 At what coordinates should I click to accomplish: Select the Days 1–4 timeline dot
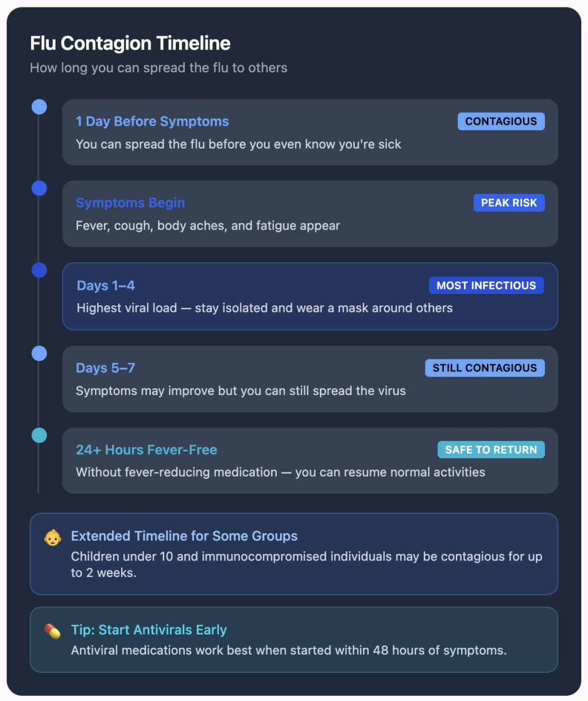[x=39, y=270]
